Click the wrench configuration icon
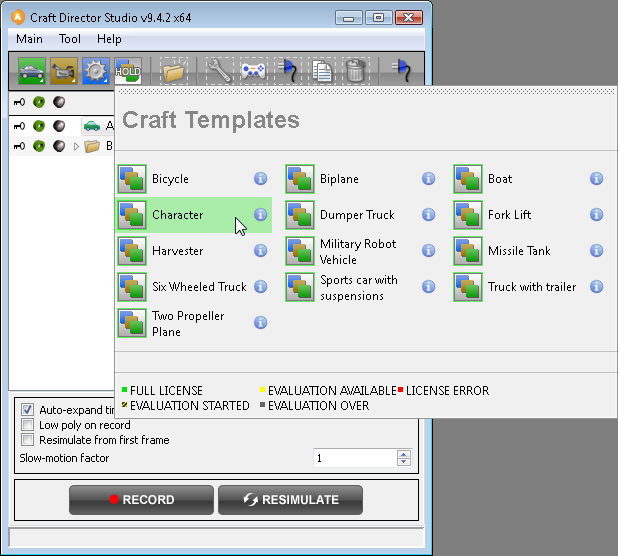 click(x=219, y=71)
